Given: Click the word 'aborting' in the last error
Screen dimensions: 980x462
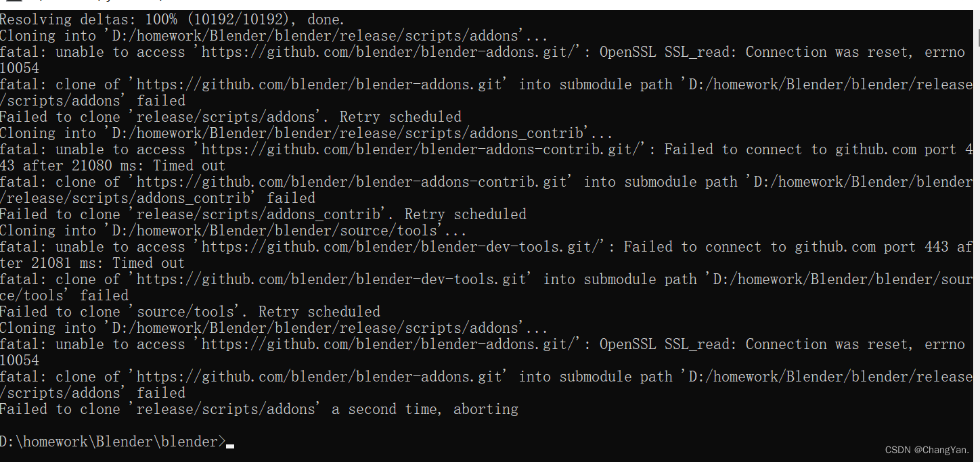Looking at the screenshot, I should click(485, 409).
